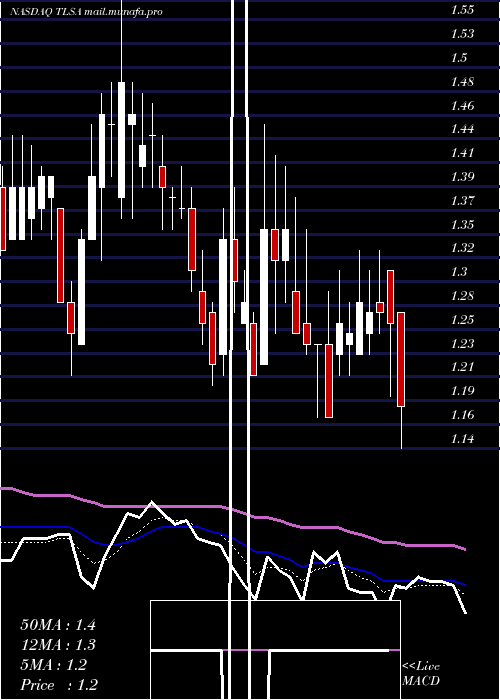Screen dimensions: 500x700
Task: Click the 1.32 price axis label
Action: click(462, 248)
